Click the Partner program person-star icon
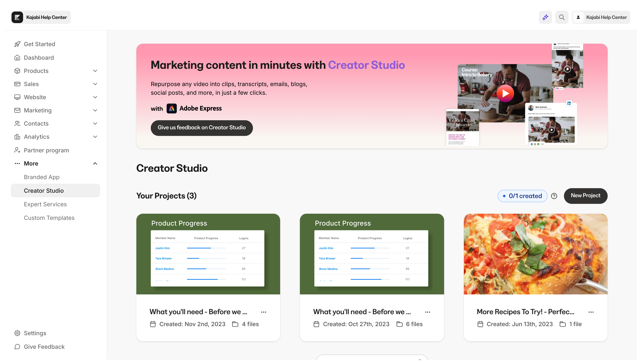Image resolution: width=641 pixels, height=364 pixels. pyautogui.click(x=17, y=150)
